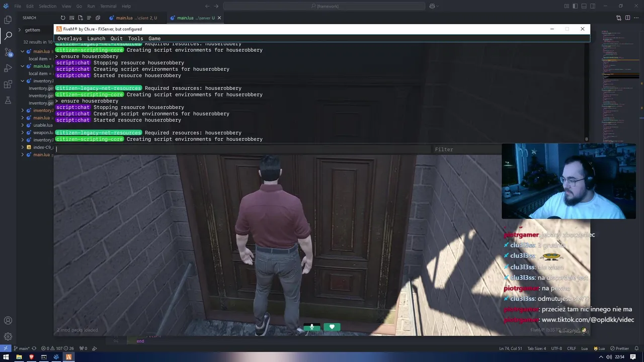Split the editor to the right

627,18
